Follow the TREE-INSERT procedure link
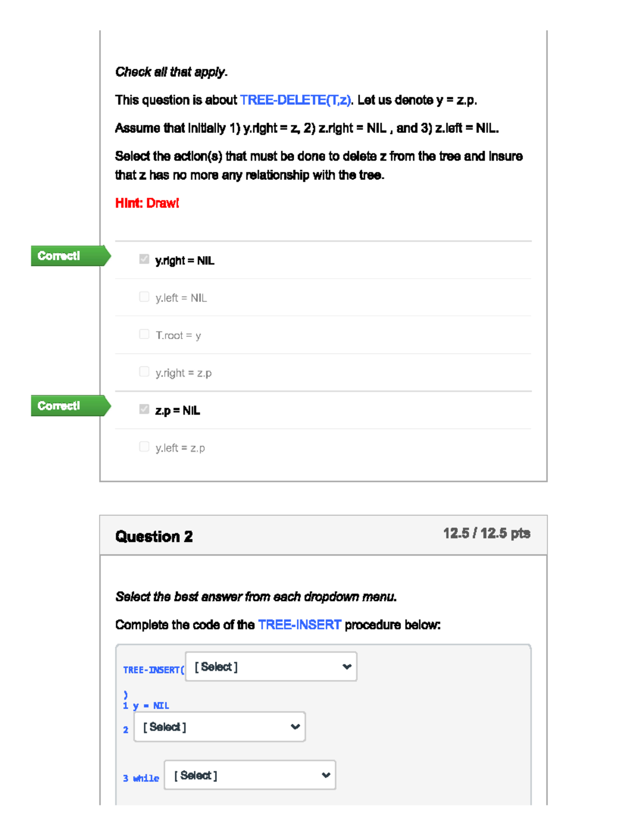The height and width of the screenshot is (834, 644). click(x=299, y=625)
